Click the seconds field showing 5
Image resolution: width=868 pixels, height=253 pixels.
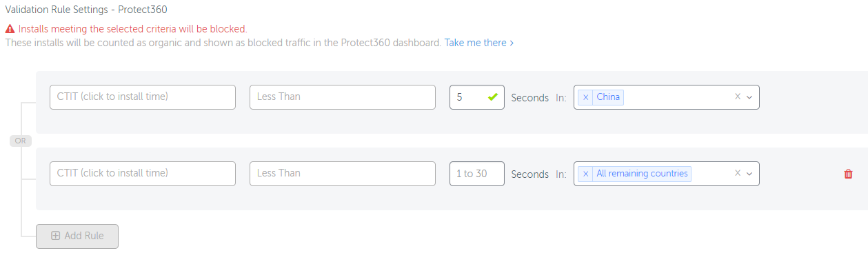477,97
